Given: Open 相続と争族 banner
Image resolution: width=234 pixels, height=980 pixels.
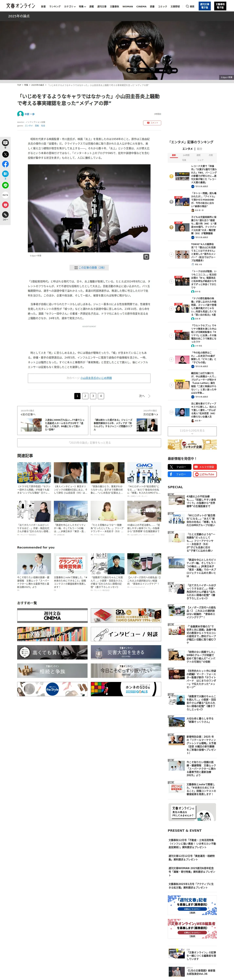Looking at the screenshot, I should pos(52,671).
